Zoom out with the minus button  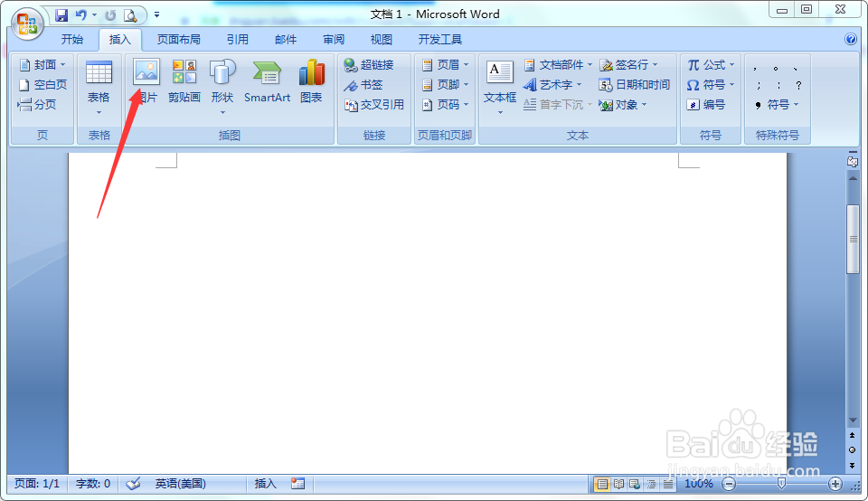(729, 485)
